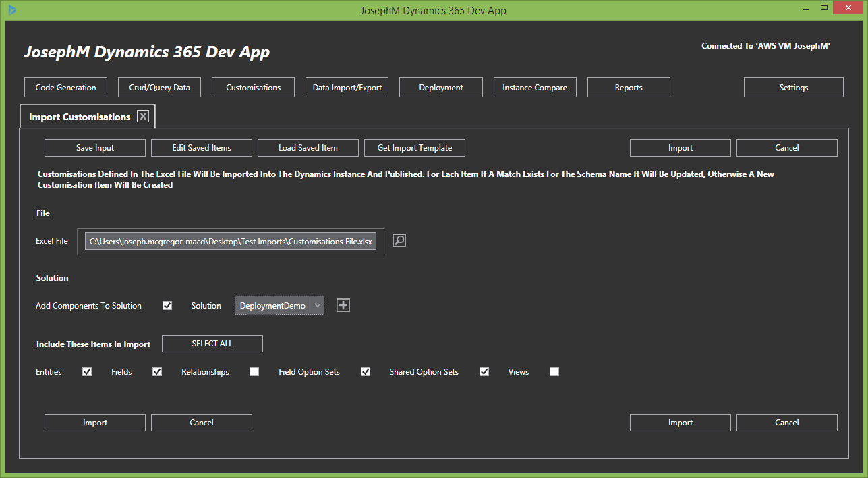Screen dimensions: 868x478
Task: Uncheck the Shared Option Sets checkbox
Action: click(x=484, y=372)
